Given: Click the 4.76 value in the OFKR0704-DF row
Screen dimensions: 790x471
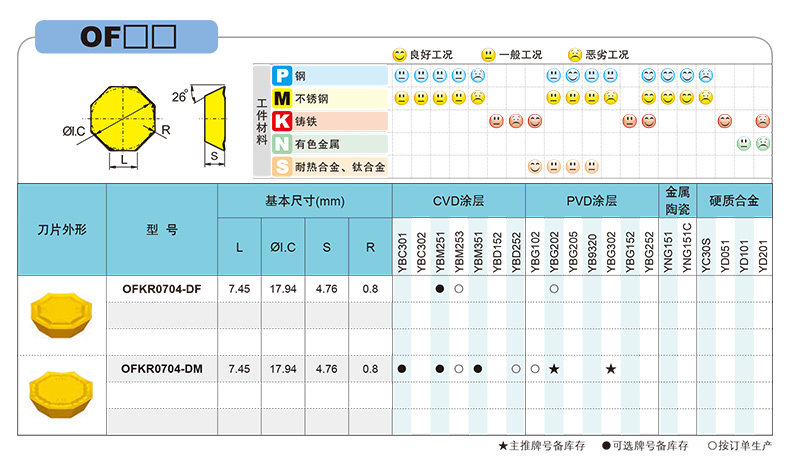Looking at the screenshot, I should (x=326, y=289).
